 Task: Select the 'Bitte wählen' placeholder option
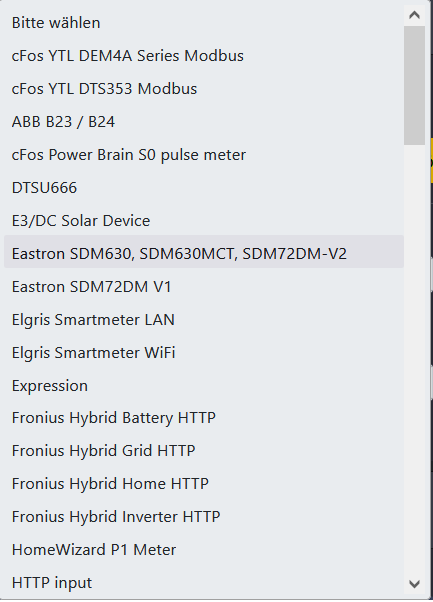204,23
